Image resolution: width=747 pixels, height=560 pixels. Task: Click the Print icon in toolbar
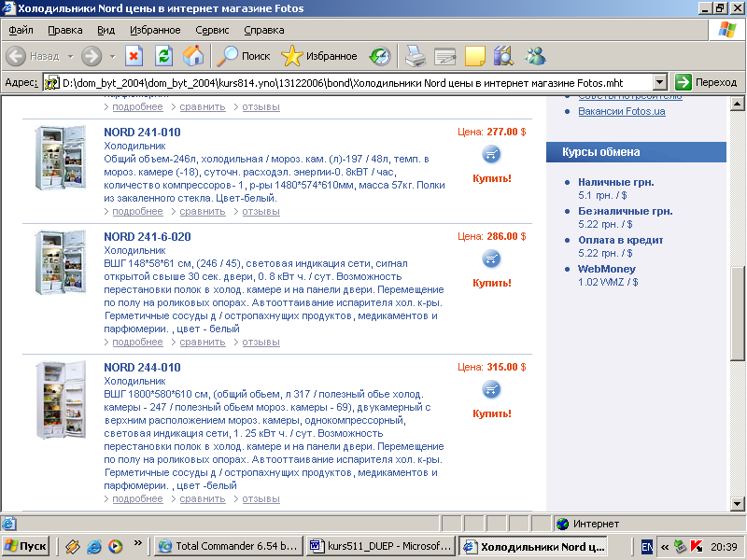click(415, 56)
